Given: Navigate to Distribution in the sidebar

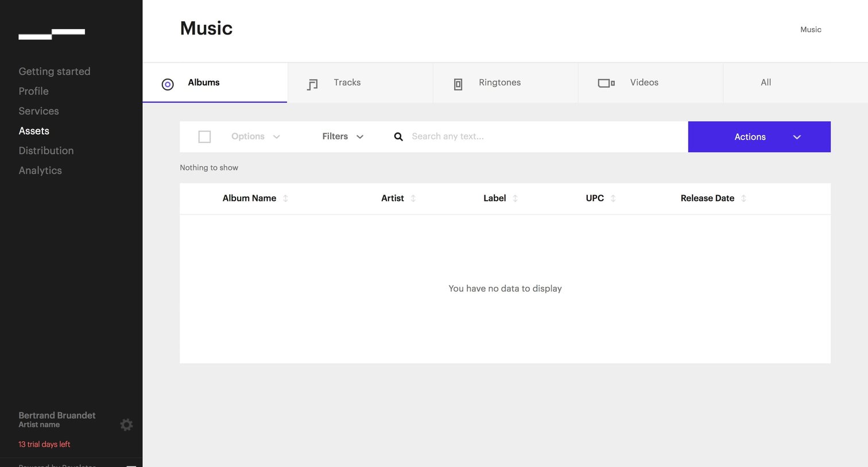Looking at the screenshot, I should [46, 150].
